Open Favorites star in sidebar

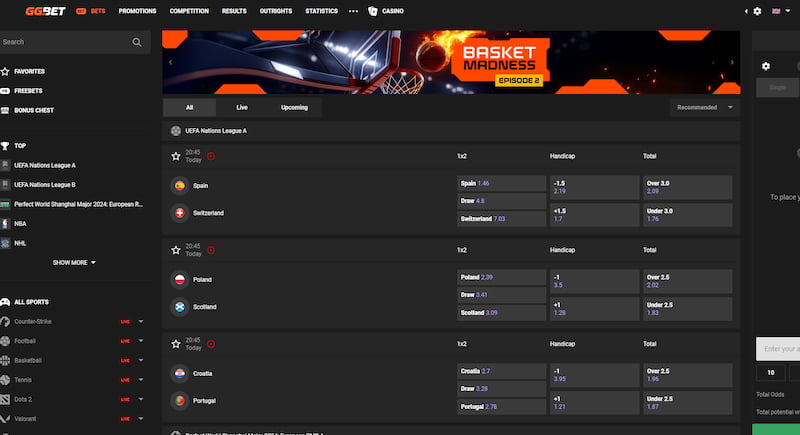5,71
